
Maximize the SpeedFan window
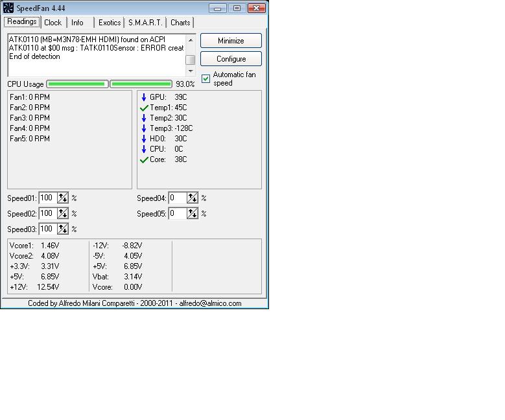click(237, 8)
